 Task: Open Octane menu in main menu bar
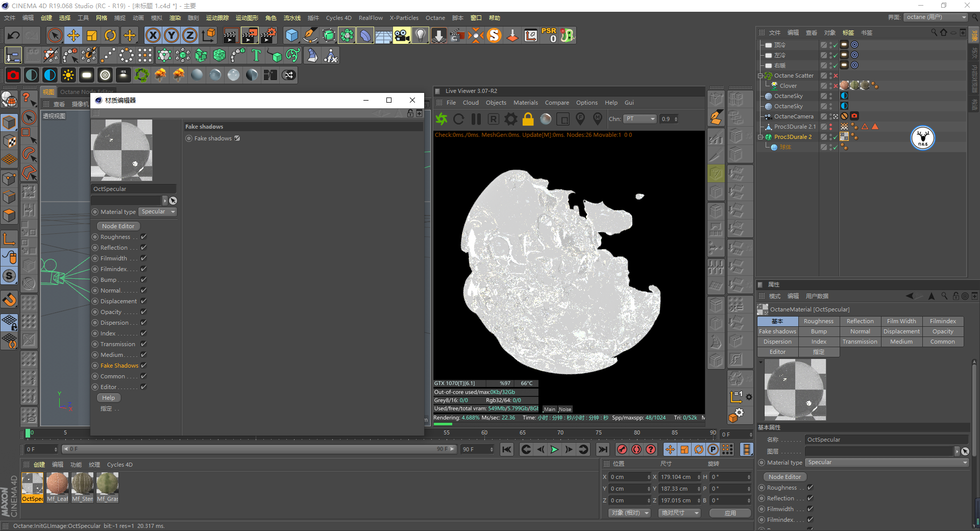(x=435, y=18)
